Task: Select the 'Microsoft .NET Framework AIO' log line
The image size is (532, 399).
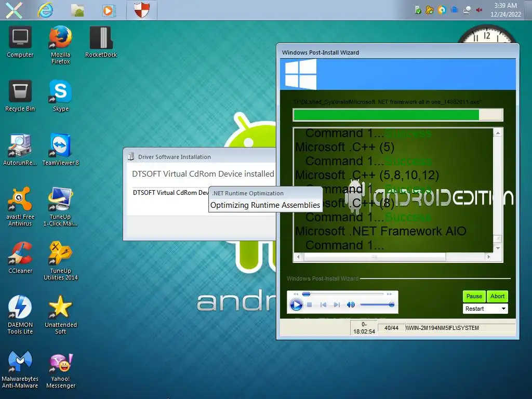Action: pos(381,231)
